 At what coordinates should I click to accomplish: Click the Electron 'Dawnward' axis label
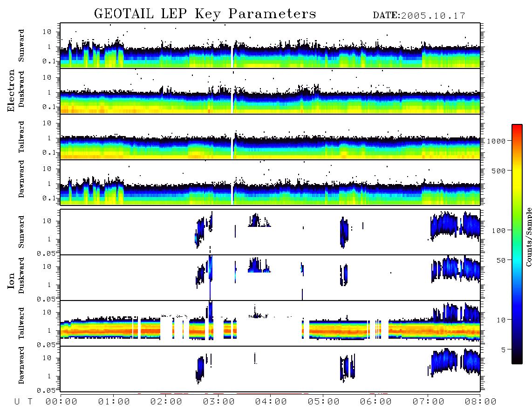click(x=21, y=179)
